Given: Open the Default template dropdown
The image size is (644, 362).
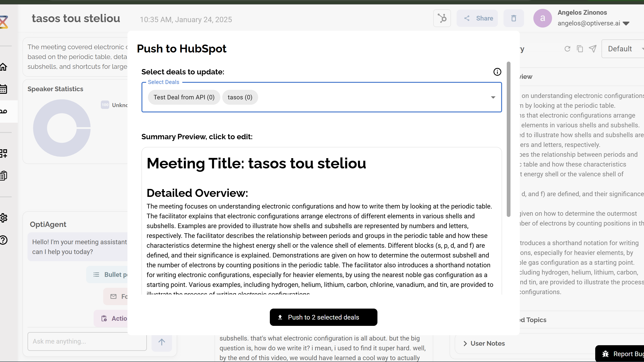Looking at the screenshot, I should (623, 49).
